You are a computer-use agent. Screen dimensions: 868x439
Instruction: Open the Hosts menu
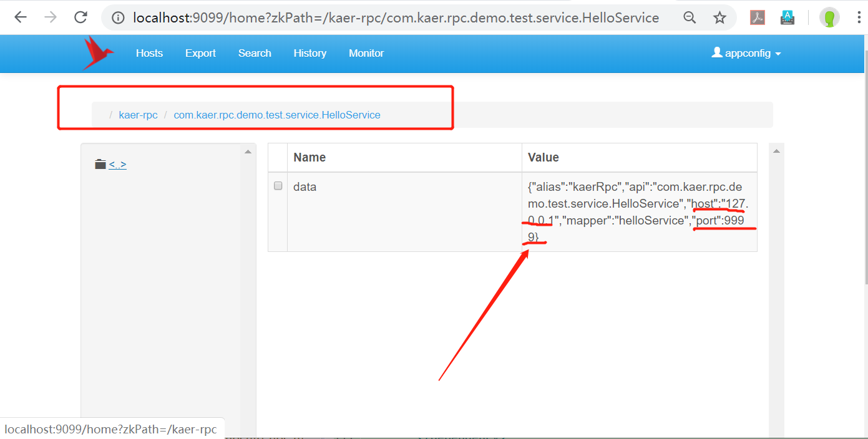[x=149, y=54]
